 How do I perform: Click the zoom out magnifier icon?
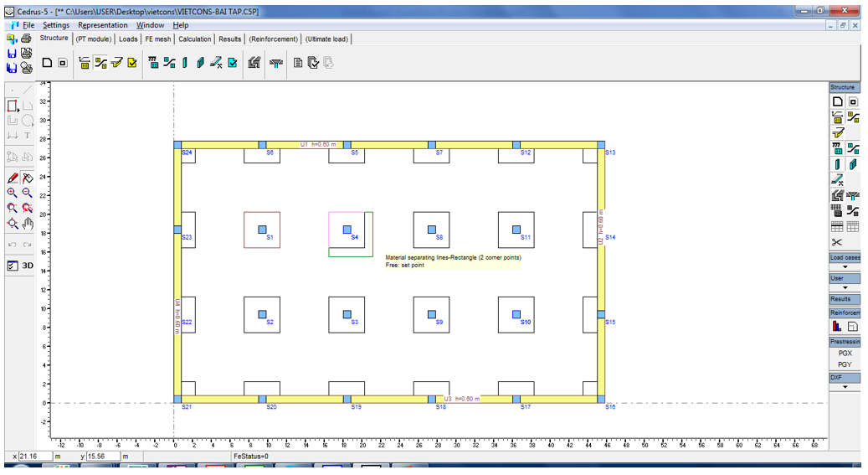coord(27,193)
